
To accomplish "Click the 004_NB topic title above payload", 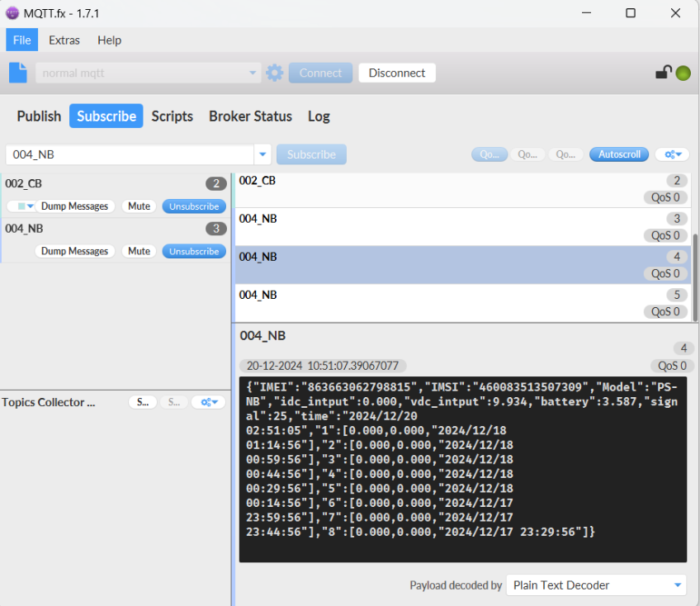I will [x=262, y=335].
